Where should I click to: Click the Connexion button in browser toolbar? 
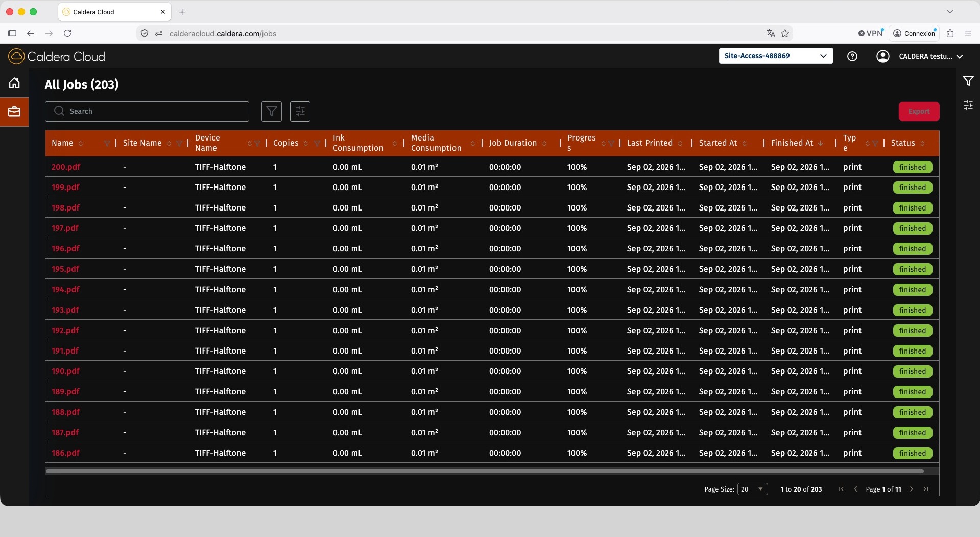[x=914, y=33]
